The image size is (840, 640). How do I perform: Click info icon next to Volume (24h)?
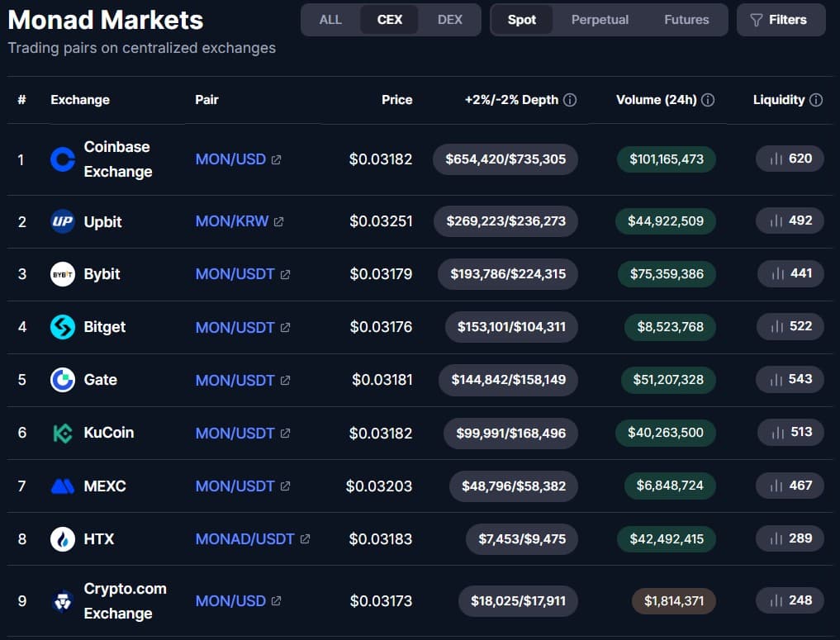pos(708,100)
